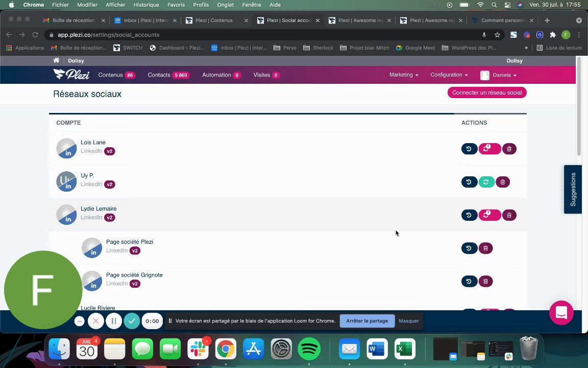Image resolution: width=588 pixels, height=368 pixels.
Task: Click Connecter un réseau social button
Action: 487,93
